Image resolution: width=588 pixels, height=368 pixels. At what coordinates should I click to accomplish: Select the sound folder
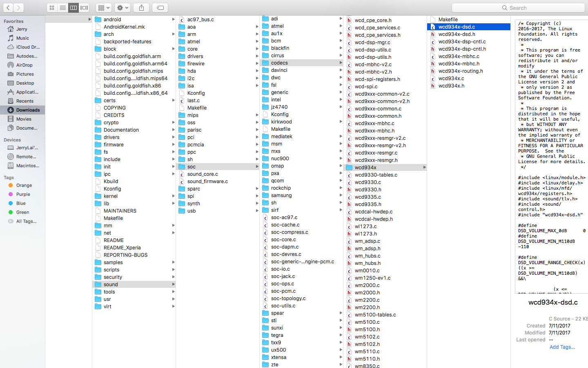tap(134, 284)
